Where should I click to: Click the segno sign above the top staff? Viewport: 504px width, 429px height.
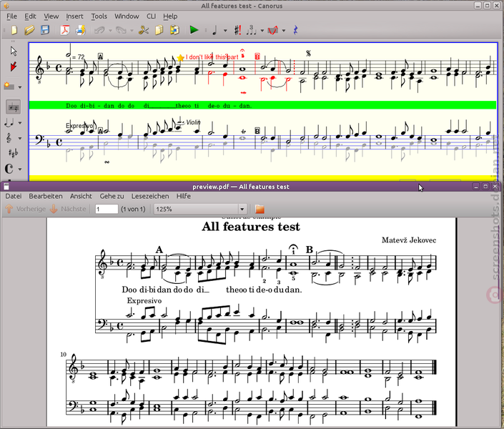(308, 54)
